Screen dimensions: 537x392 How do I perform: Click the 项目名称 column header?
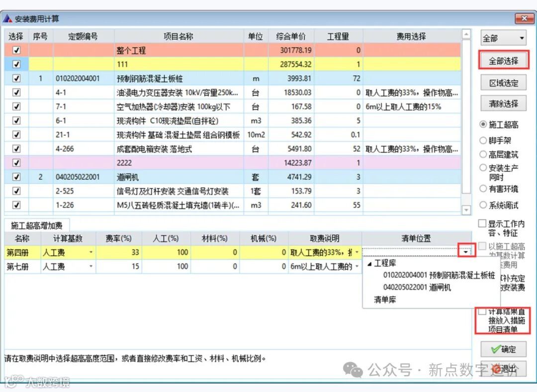point(179,36)
